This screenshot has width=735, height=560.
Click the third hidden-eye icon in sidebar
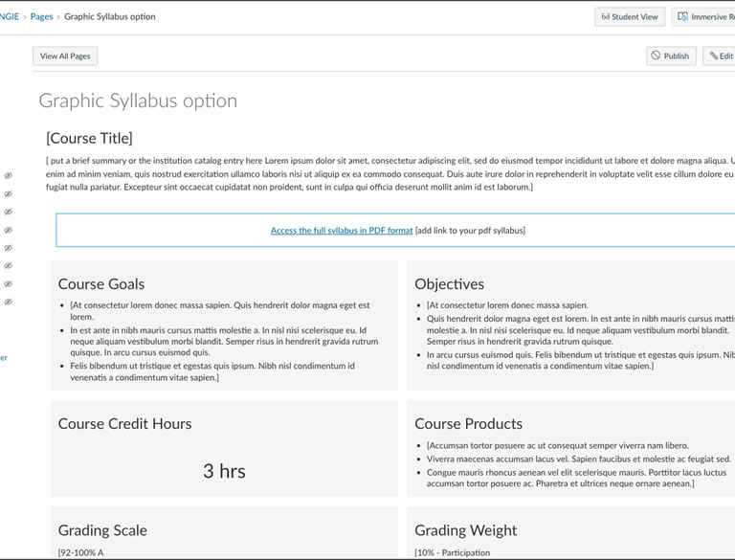pos(8,213)
